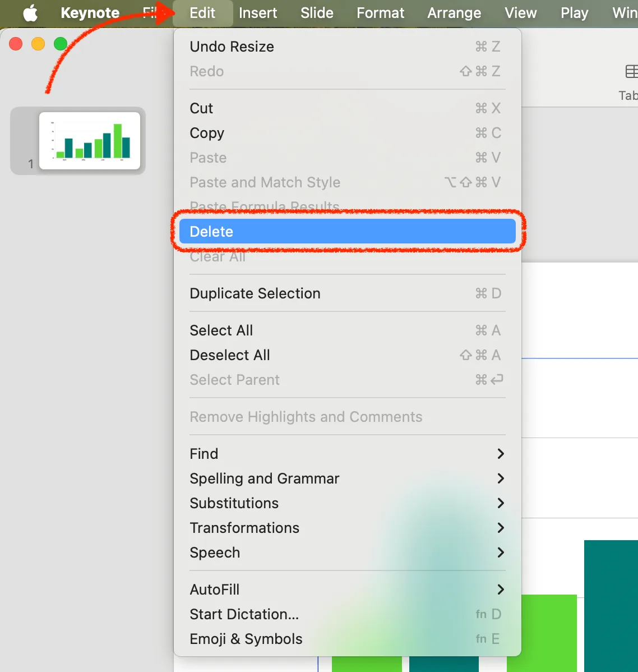Choose Cut from Edit menu
The width and height of the screenshot is (638, 672).
(x=347, y=108)
